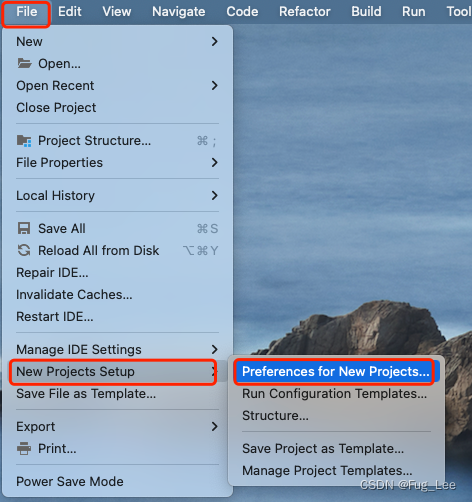Open the Navigate menu
Image resolution: width=472 pixels, height=502 pixels.
(179, 12)
